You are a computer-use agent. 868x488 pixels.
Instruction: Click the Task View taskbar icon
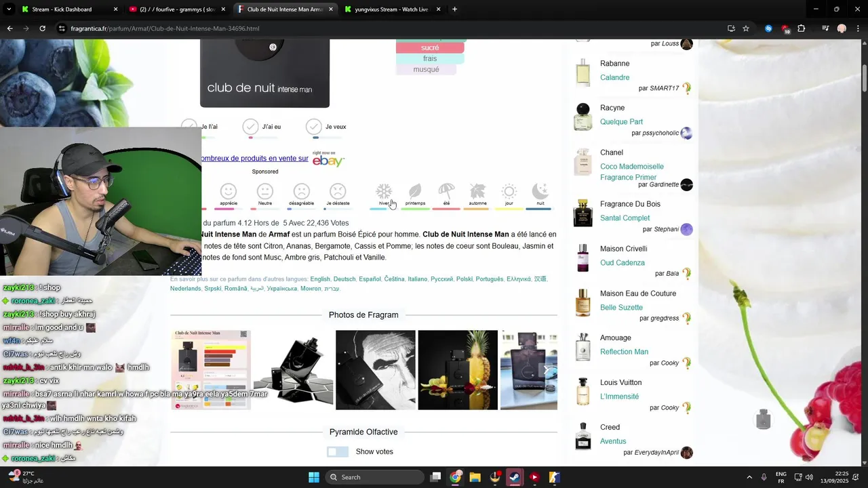436,477
